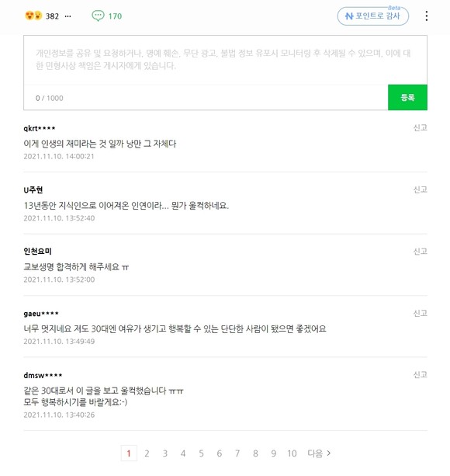Image resolution: width=450 pixels, height=476 pixels.
Task: Report U주현's comment via 신고
Action: click(x=421, y=189)
